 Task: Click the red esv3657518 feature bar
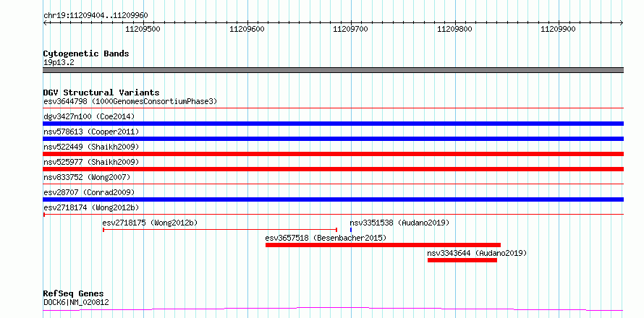point(384,245)
